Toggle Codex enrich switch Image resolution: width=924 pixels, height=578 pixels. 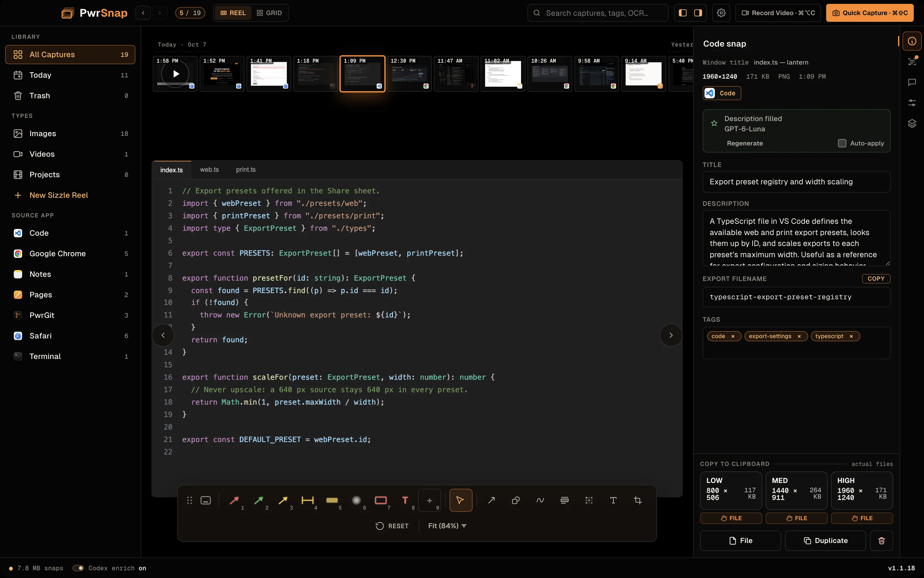(x=78, y=568)
